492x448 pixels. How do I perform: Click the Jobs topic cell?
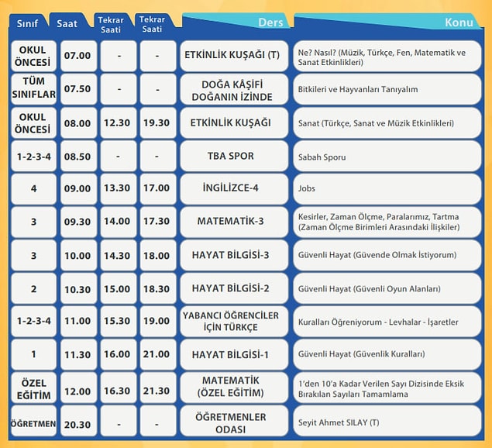387,189
